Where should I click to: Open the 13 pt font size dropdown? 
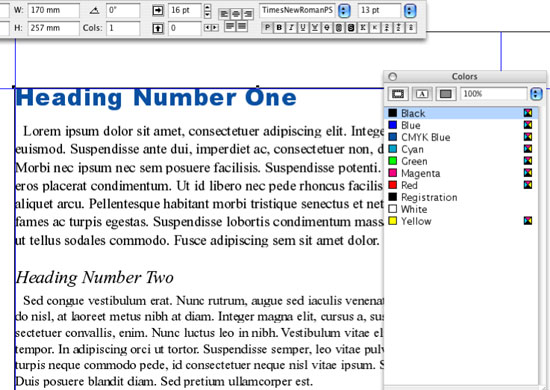(x=410, y=11)
